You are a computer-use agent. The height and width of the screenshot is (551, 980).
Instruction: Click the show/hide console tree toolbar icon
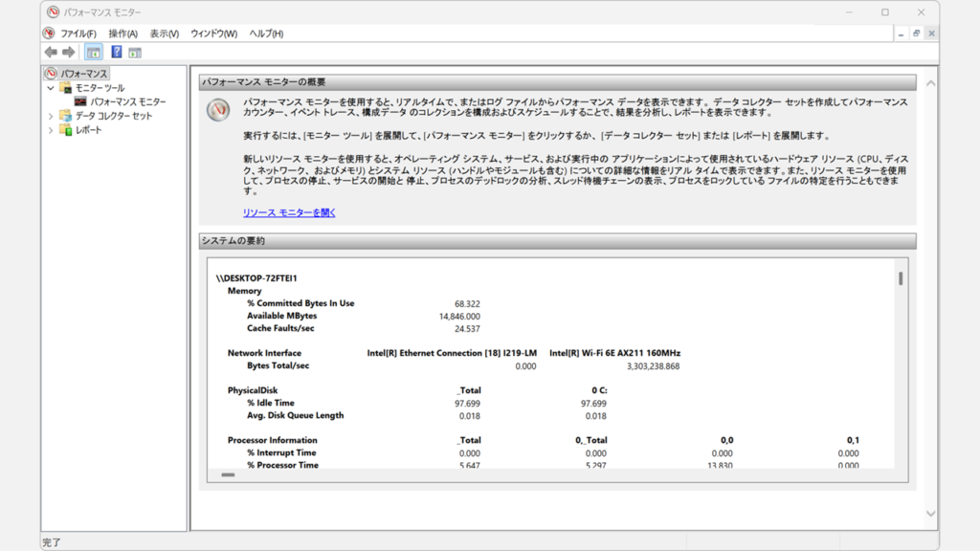coord(93,52)
